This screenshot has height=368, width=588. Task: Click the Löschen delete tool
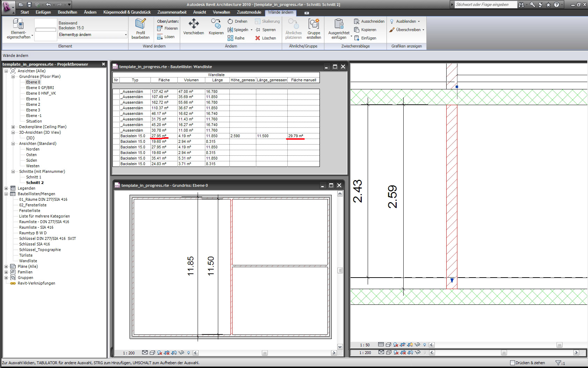coord(265,38)
